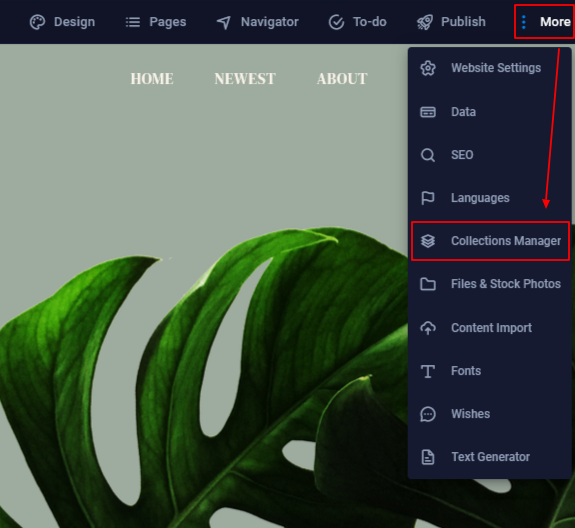Click the Navigator arrow icon
This screenshot has height=528, width=575.
tap(224, 22)
